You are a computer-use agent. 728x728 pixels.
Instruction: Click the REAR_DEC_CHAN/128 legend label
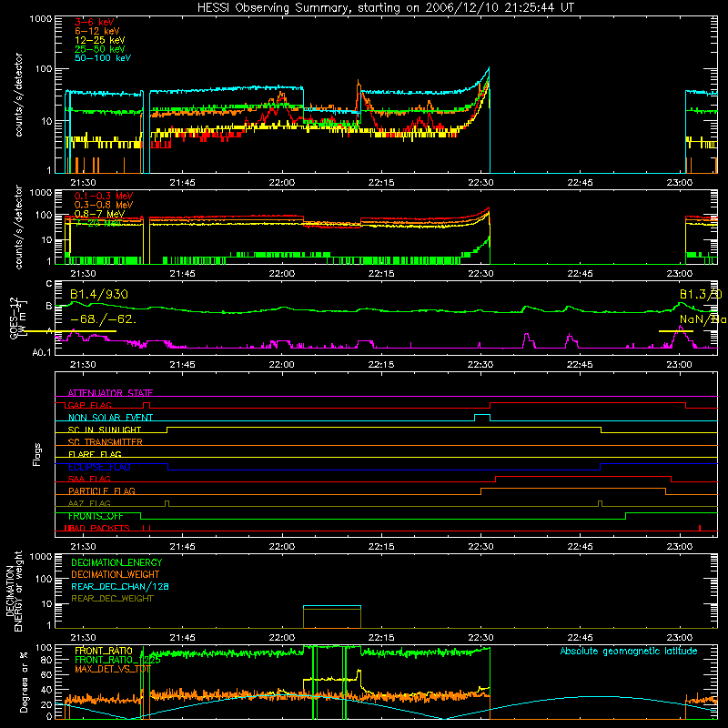click(120, 587)
